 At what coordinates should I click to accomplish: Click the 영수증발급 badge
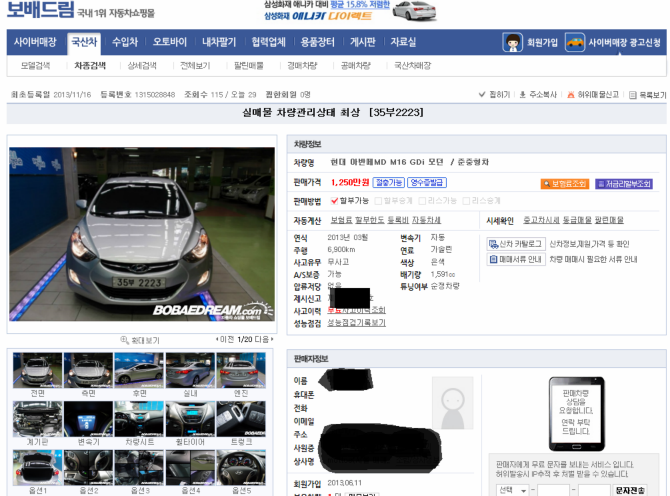427,182
